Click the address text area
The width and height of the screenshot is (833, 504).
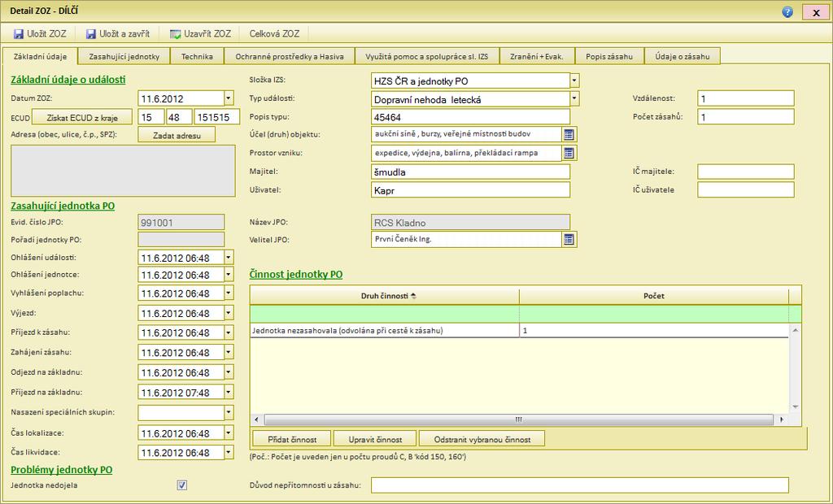point(123,171)
